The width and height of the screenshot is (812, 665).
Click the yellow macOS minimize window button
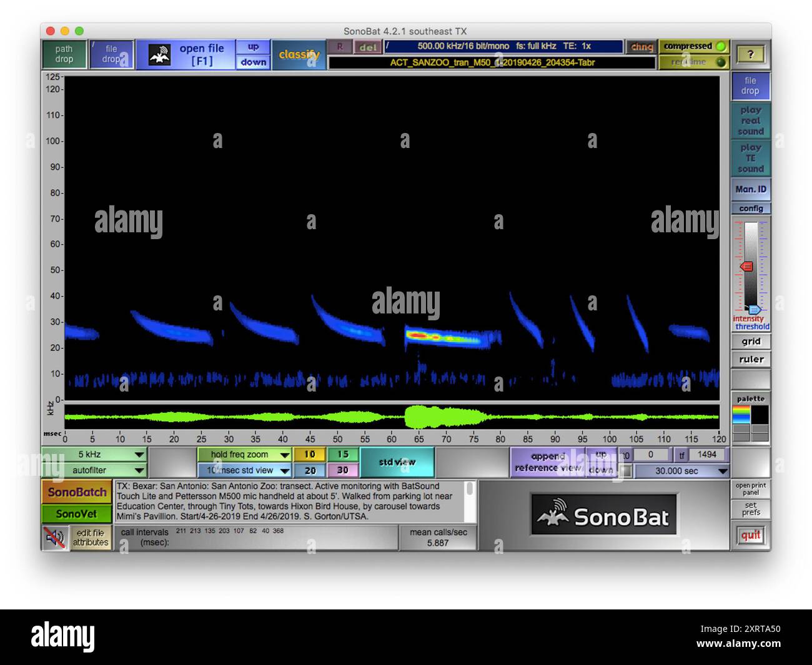click(x=65, y=31)
